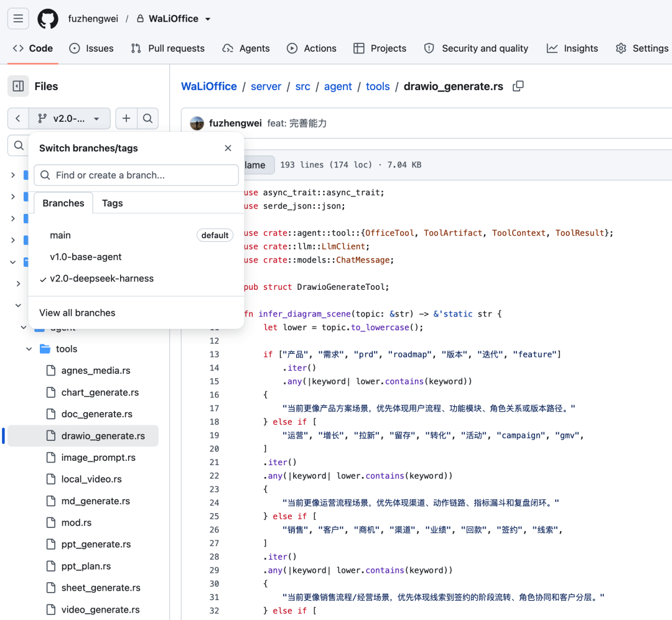
Task: Select the Tags tab in popup
Action: (x=112, y=203)
